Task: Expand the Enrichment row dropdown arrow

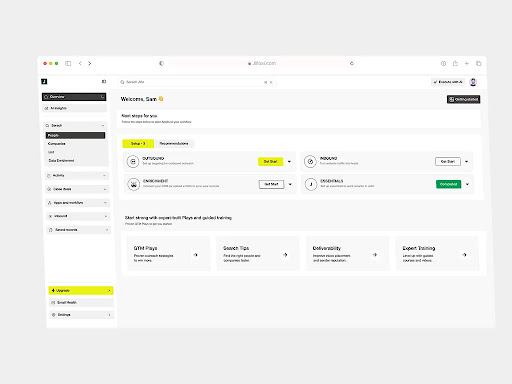Action: point(290,184)
